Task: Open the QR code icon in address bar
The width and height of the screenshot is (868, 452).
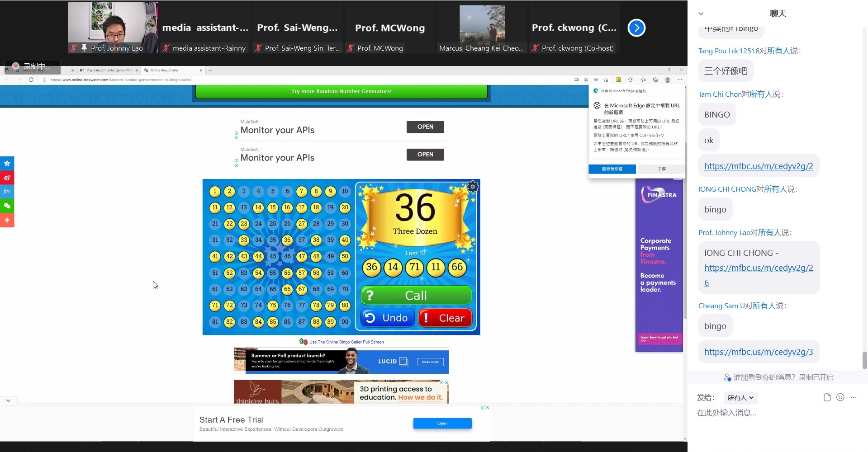Action: [x=586, y=80]
